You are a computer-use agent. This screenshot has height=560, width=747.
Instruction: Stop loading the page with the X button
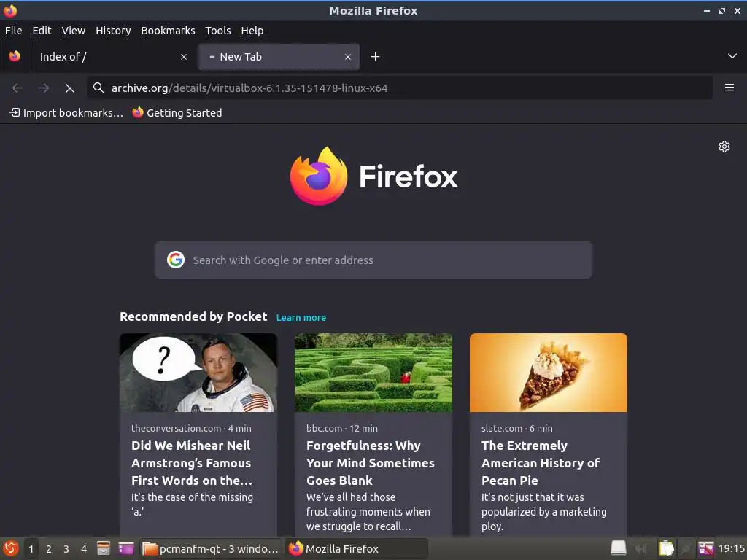tap(69, 88)
